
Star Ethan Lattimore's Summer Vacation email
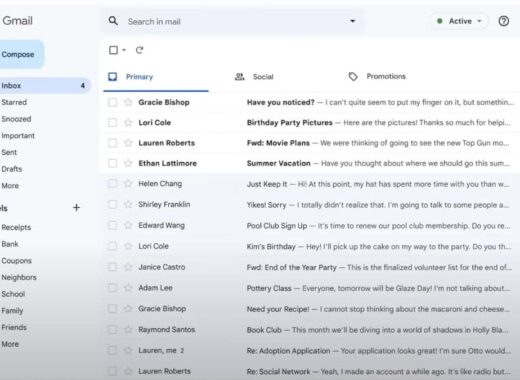[128, 163]
